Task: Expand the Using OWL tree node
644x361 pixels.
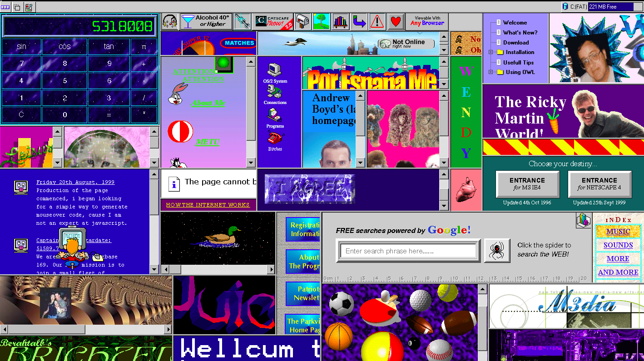Action: [x=491, y=72]
